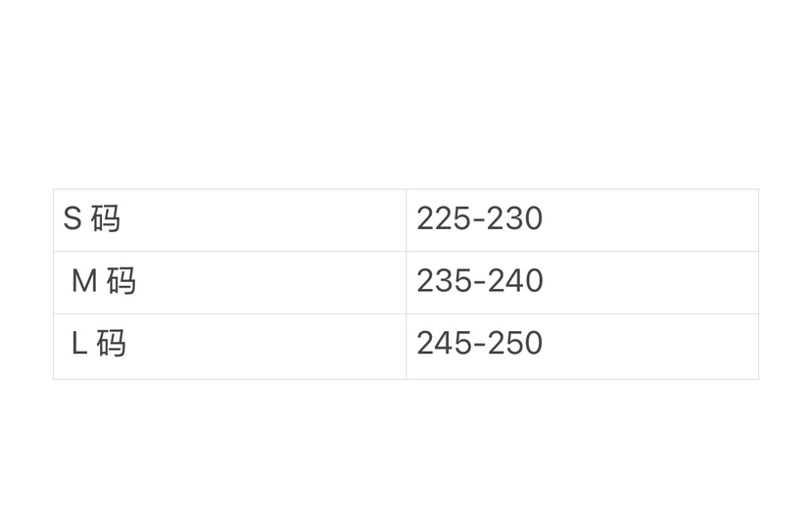This screenshot has width=812, height=525.
Task: Click empty space right of L 码 in its cell
Action: pyautogui.click(x=264, y=344)
